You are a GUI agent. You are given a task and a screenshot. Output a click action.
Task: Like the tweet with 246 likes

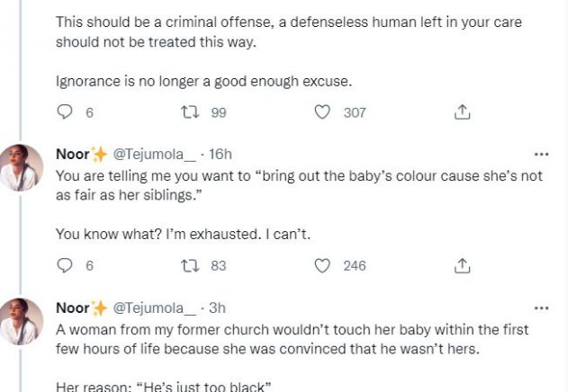(x=321, y=265)
